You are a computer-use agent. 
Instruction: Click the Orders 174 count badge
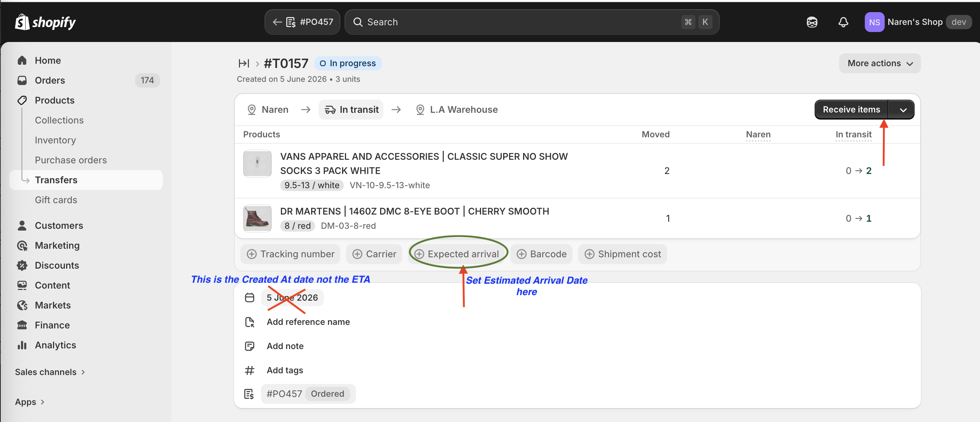pyautogui.click(x=147, y=80)
